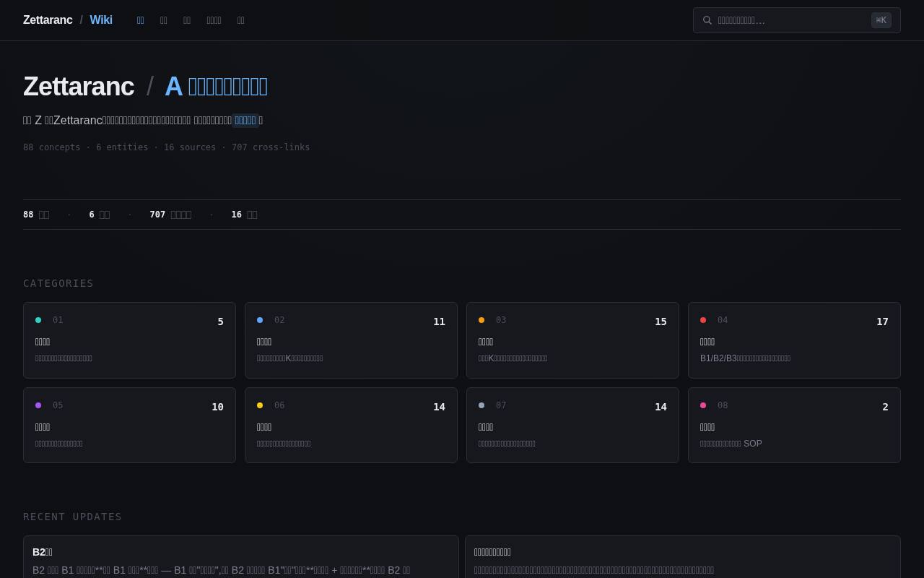Viewport: 924px width, 578px height.
Task: Click the count 11 on card 02
Action: 439,322
